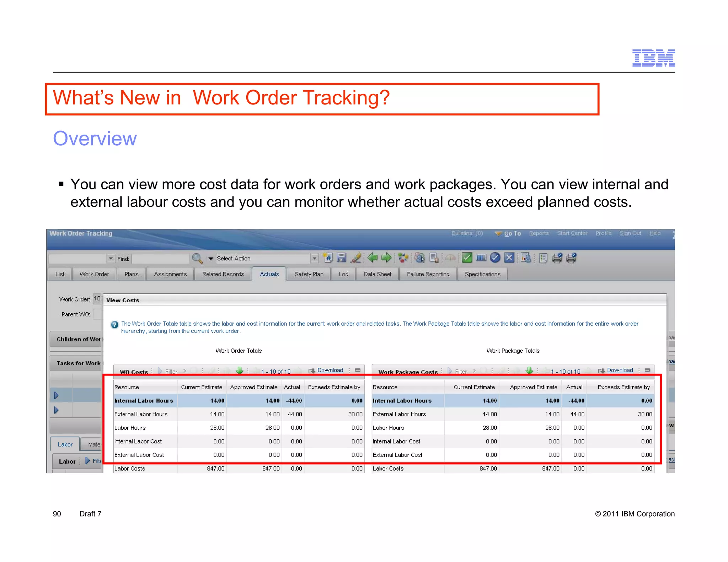Click the report document toolbar icon
Screen dimensions: 728x562
pyautogui.click(x=526, y=258)
